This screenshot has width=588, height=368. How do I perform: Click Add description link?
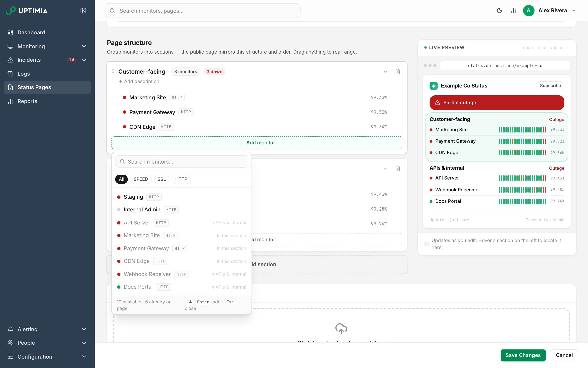139,81
